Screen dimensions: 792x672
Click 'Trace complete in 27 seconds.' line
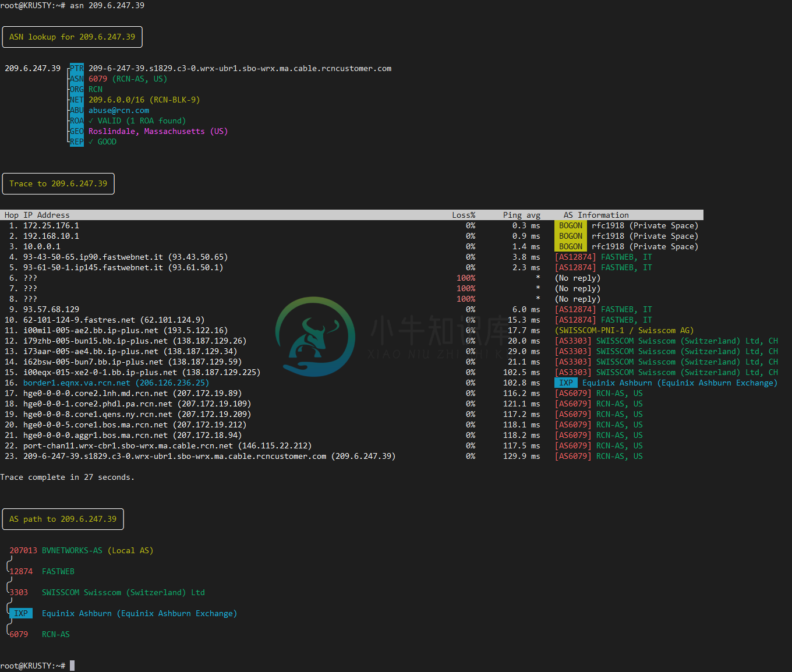pos(68,477)
